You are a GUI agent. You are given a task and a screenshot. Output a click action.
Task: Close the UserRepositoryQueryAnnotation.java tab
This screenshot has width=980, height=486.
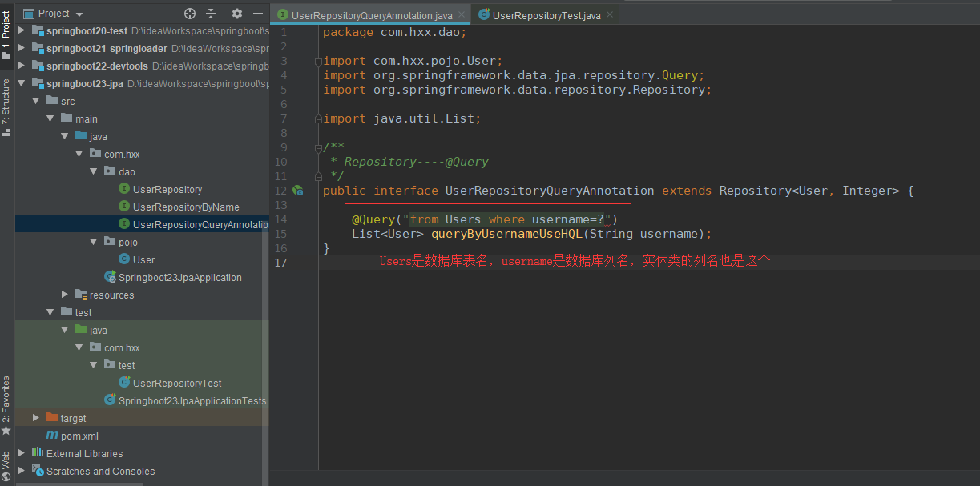pyautogui.click(x=462, y=15)
